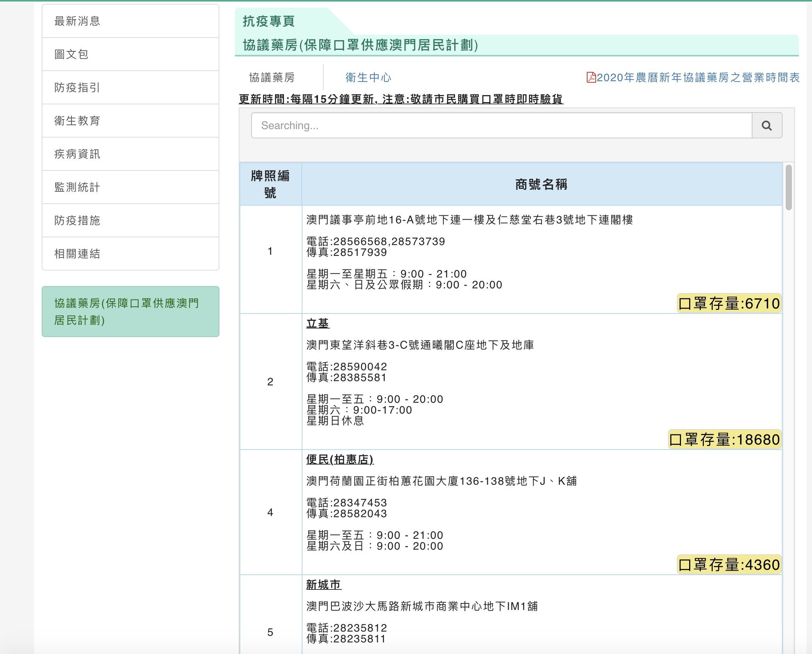812x654 pixels.
Task: Click phone line 電話:28566568,28573739
Action: point(375,241)
